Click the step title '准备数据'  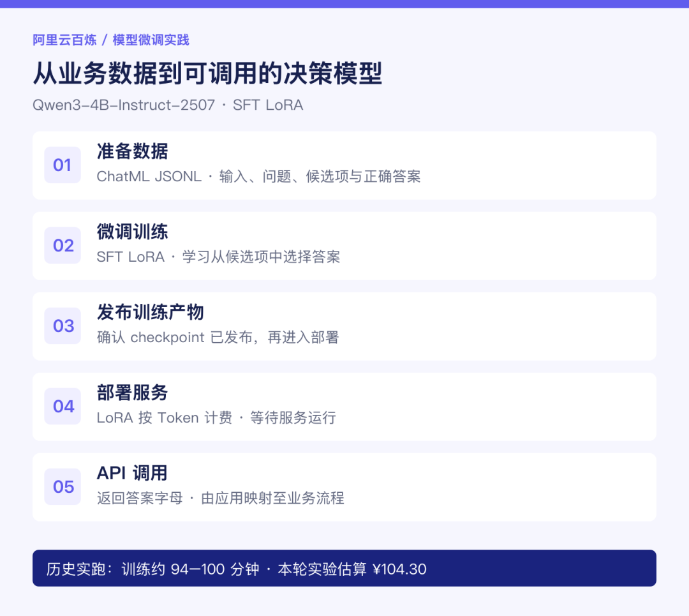[132, 151]
